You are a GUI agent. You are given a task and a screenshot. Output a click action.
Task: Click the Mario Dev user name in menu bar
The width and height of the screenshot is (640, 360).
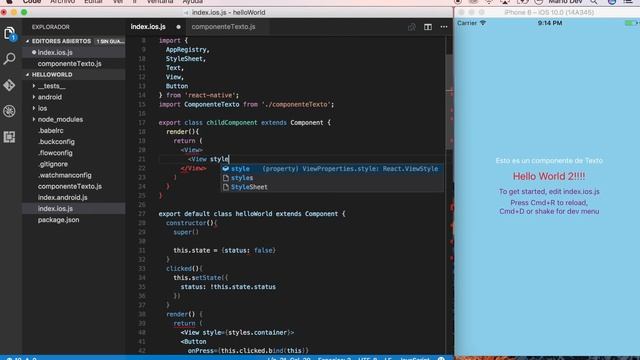point(565,2)
